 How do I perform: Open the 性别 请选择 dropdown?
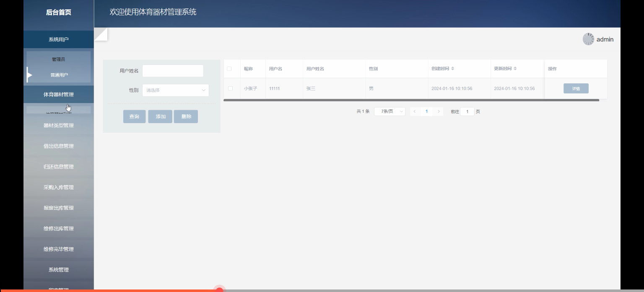point(175,90)
